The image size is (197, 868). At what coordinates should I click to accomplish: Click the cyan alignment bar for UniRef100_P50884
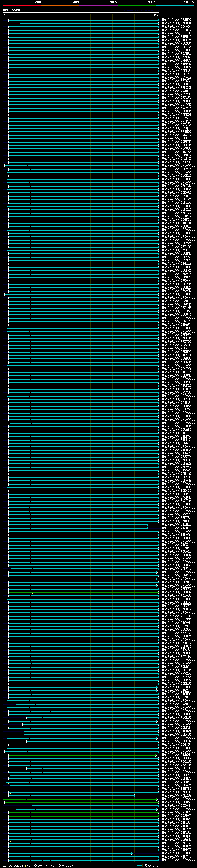[89, 23]
